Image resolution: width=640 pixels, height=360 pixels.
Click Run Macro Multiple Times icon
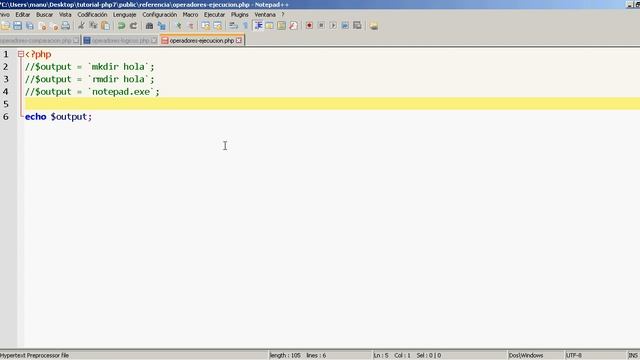[345, 26]
